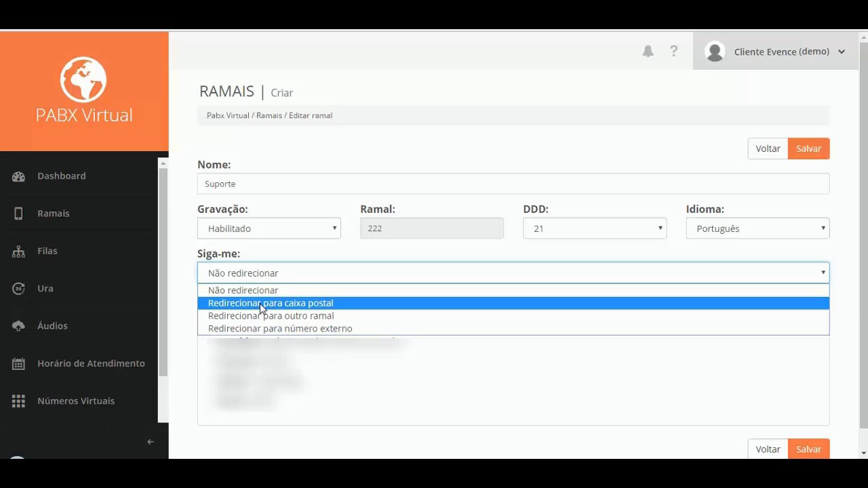The image size is (868, 488).
Task: Click the Horário de Atendimento calendar icon
Action: point(18,363)
